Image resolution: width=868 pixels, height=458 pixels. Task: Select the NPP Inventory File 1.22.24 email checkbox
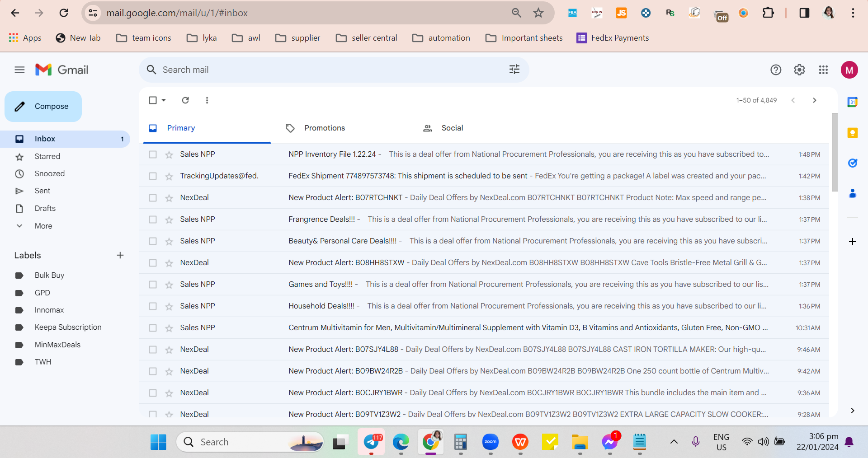click(x=153, y=154)
